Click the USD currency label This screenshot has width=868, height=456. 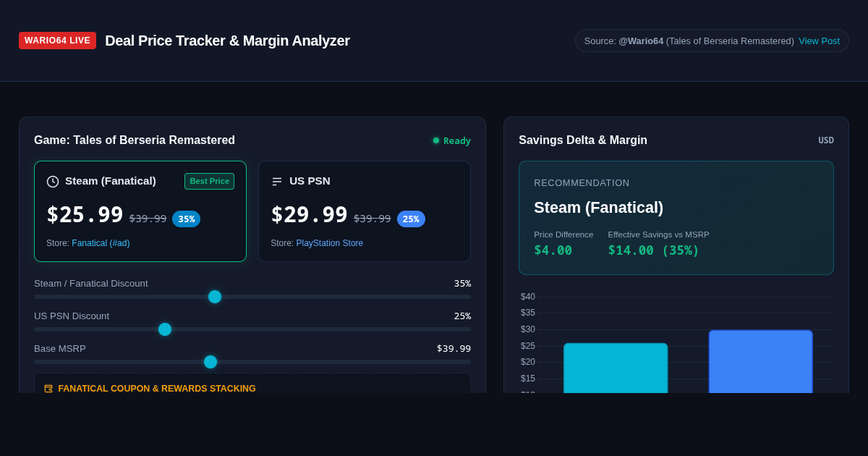tap(826, 140)
